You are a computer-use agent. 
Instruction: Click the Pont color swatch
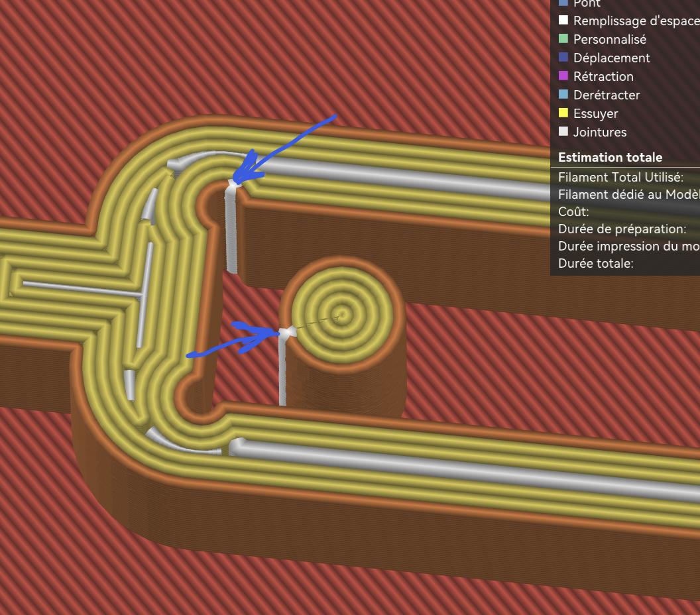pos(563,2)
